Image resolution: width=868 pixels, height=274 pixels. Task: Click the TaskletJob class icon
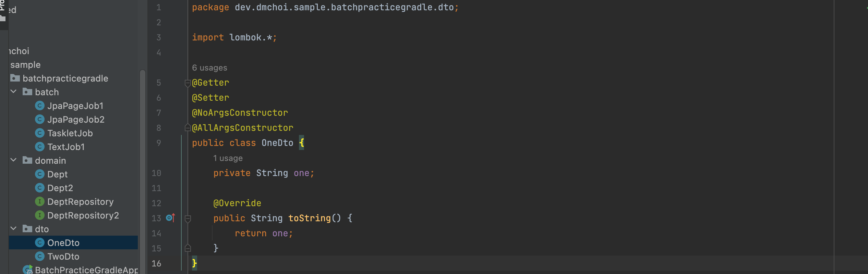(40, 133)
